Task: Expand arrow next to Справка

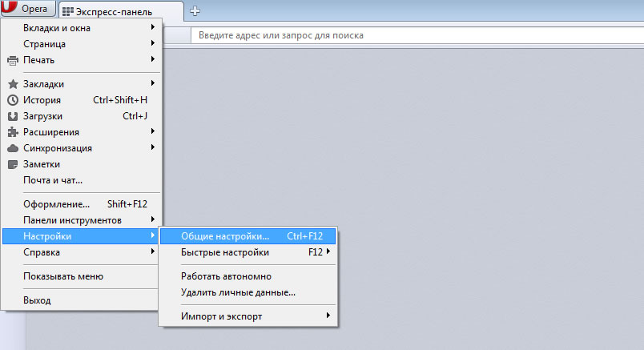Action: pyautogui.click(x=153, y=251)
